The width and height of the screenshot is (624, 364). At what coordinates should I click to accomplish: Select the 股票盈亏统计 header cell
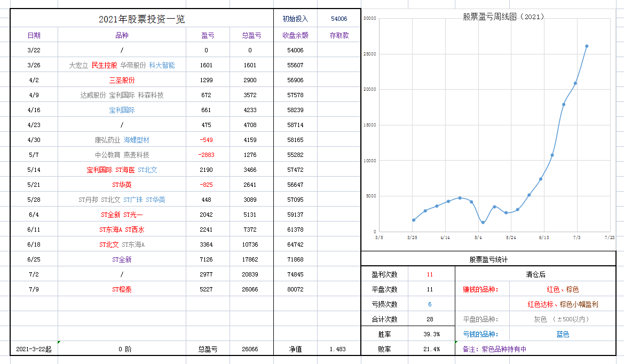click(x=488, y=259)
